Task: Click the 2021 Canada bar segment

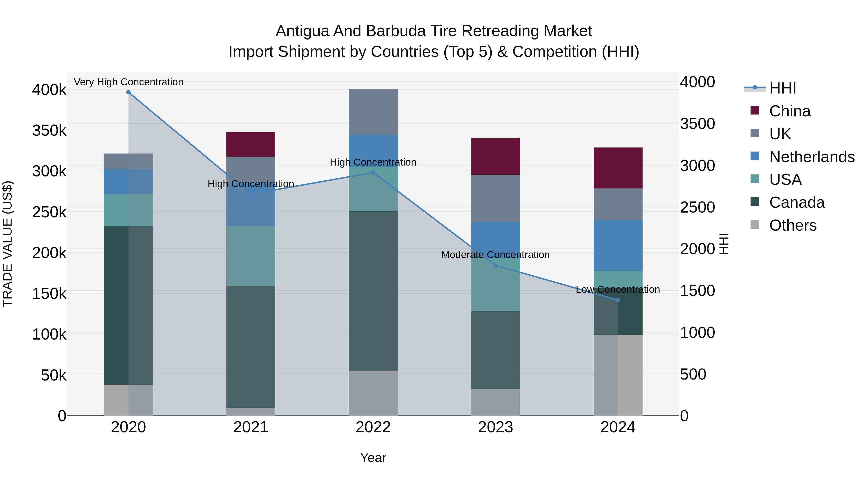Action: 251,347
